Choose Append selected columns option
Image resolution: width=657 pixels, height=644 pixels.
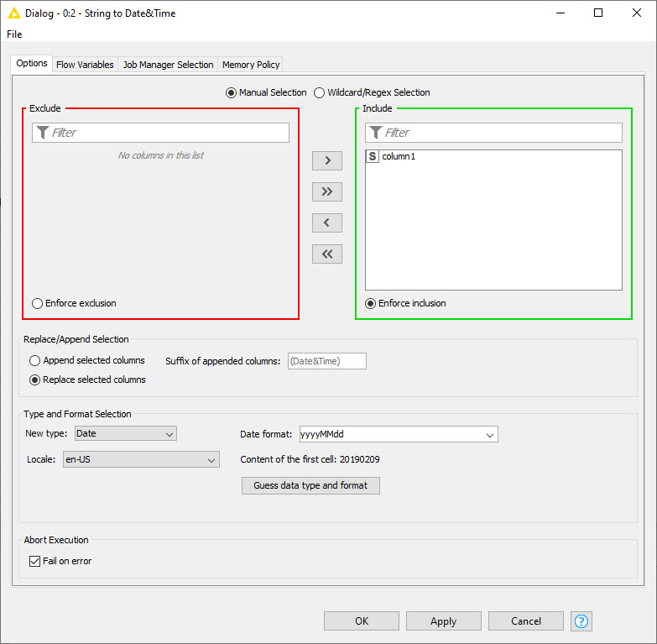35,360
